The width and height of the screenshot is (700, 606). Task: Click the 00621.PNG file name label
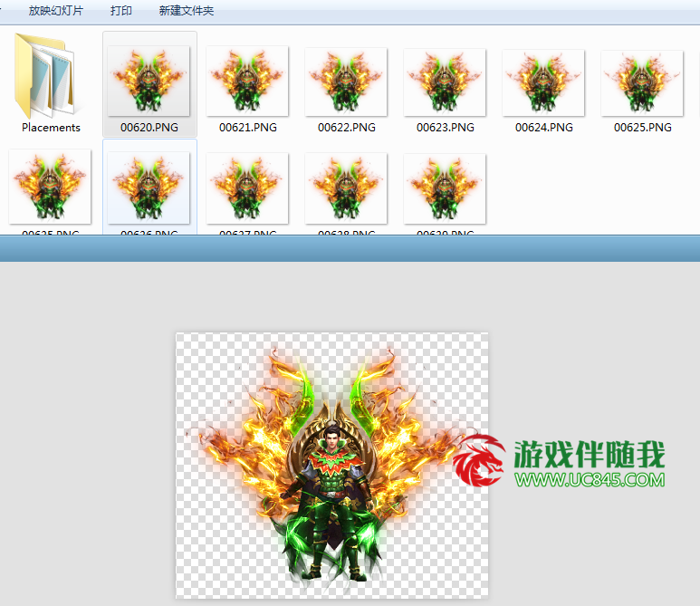click(248, 128)
